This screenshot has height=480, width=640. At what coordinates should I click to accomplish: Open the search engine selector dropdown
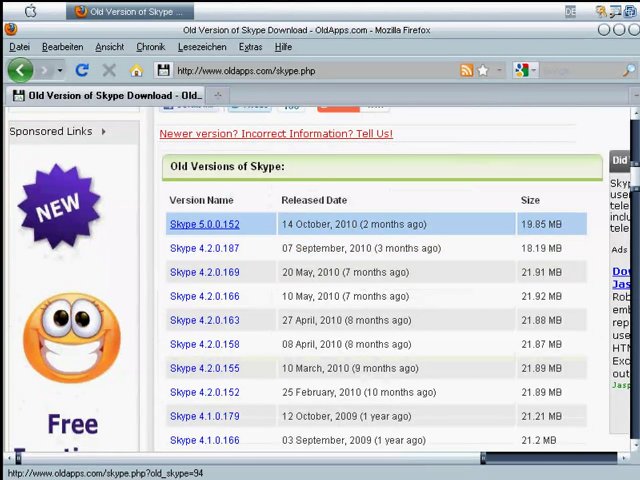[524, 70]
